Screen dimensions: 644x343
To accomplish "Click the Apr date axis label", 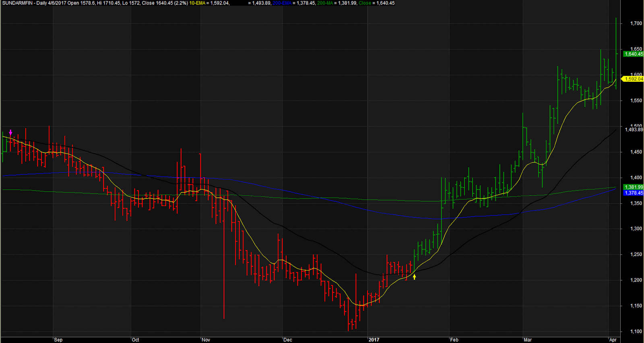I will click(613, 340).
